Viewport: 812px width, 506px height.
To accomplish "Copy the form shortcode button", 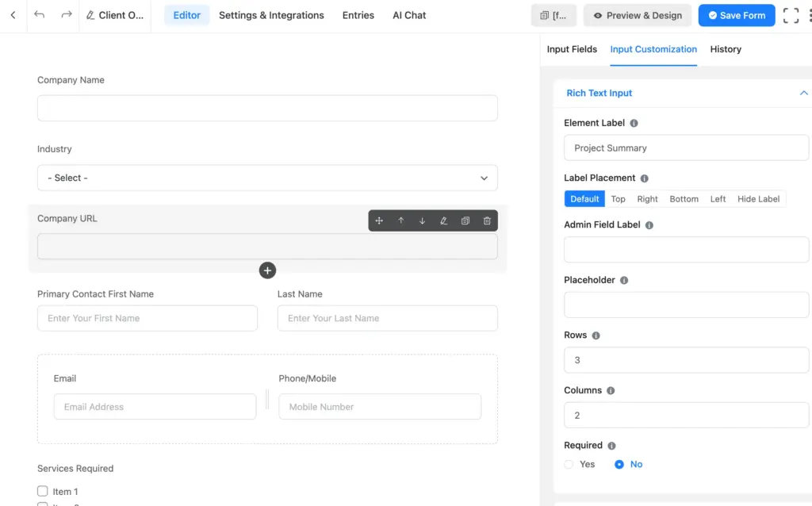I will (x=553, y=16).
